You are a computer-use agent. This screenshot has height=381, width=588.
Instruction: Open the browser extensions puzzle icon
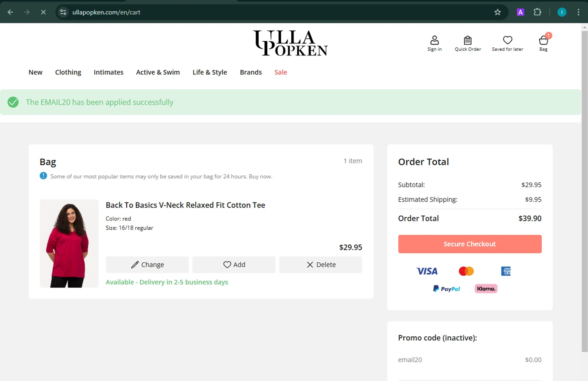537,12
